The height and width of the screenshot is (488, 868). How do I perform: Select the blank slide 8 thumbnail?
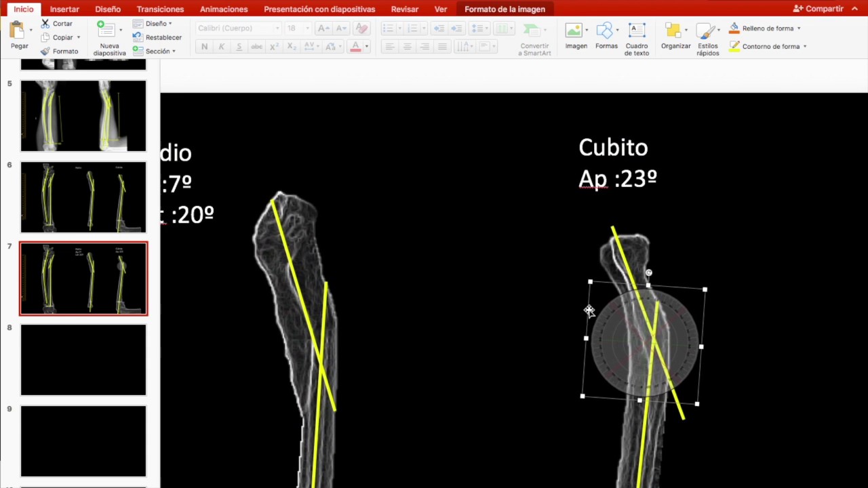click(83, 360)
